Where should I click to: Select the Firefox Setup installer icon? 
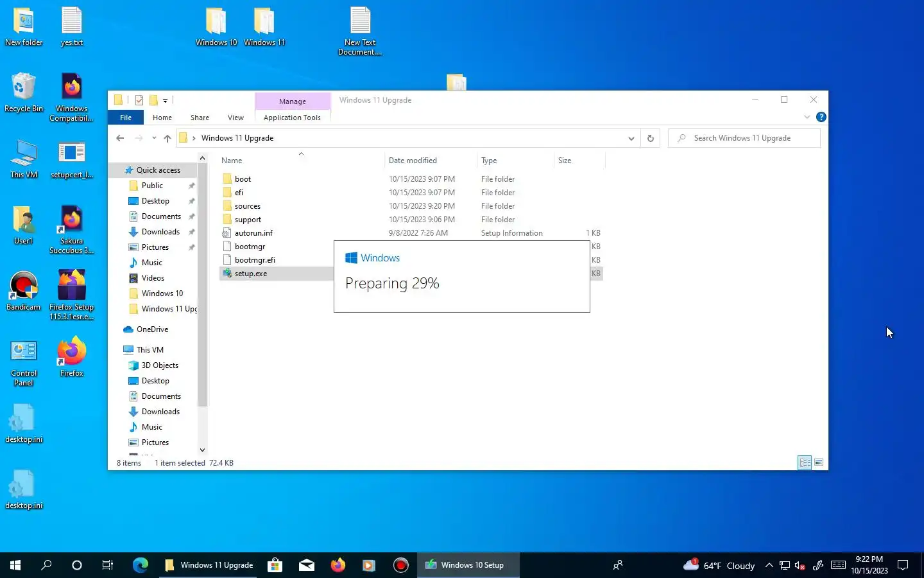[72, 295]
